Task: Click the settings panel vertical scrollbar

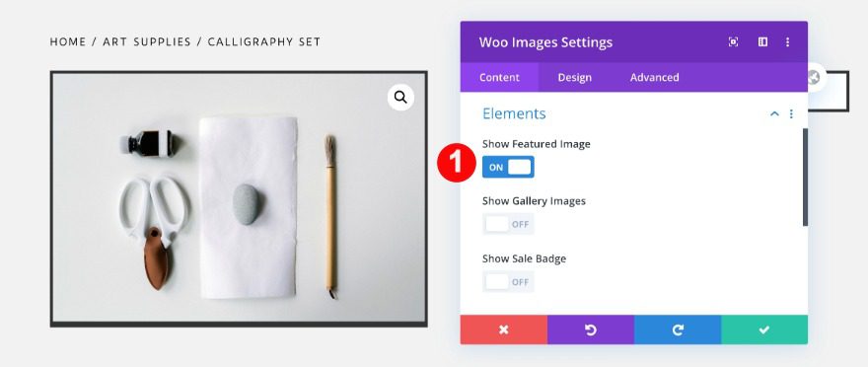Action: click(x=806, y=178)
